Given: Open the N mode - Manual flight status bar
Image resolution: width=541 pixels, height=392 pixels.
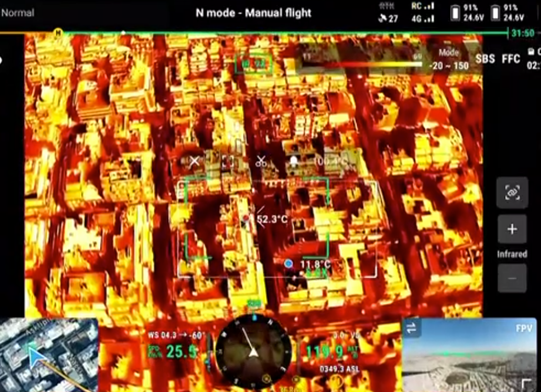Looking at the screenshot, I should (253, 12).
